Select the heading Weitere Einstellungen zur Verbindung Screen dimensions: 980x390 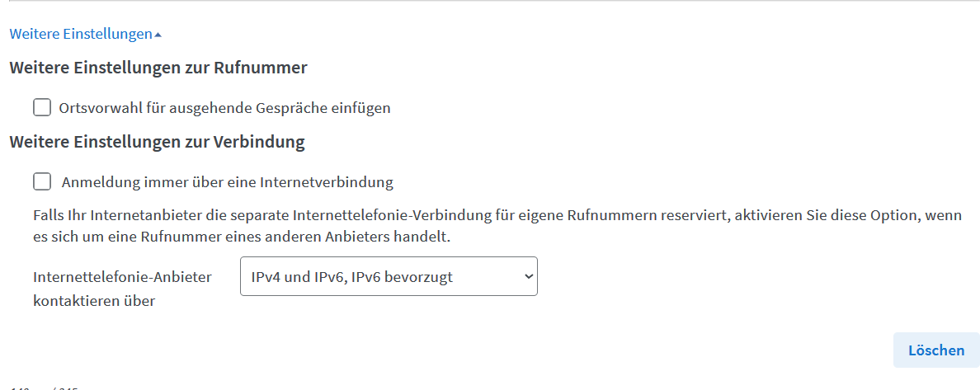(x=157, y=142)
